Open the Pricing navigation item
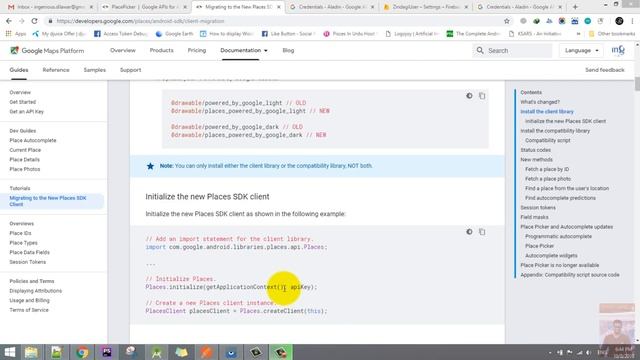640x360 pixels. pyautogui.click(x=197, y=50)
